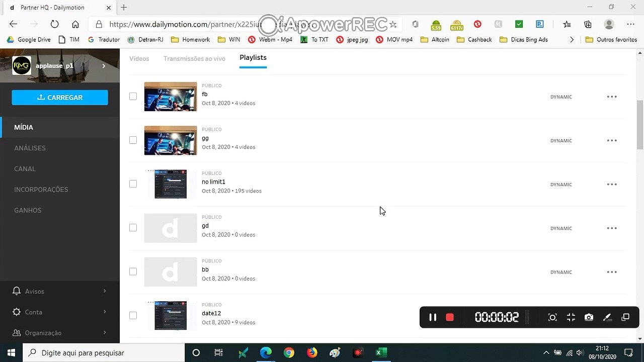The height and width of the screenshot is (362, 644).
Task: Expand the applause_p1 account switcher
Action: click(x=104, y=66)
